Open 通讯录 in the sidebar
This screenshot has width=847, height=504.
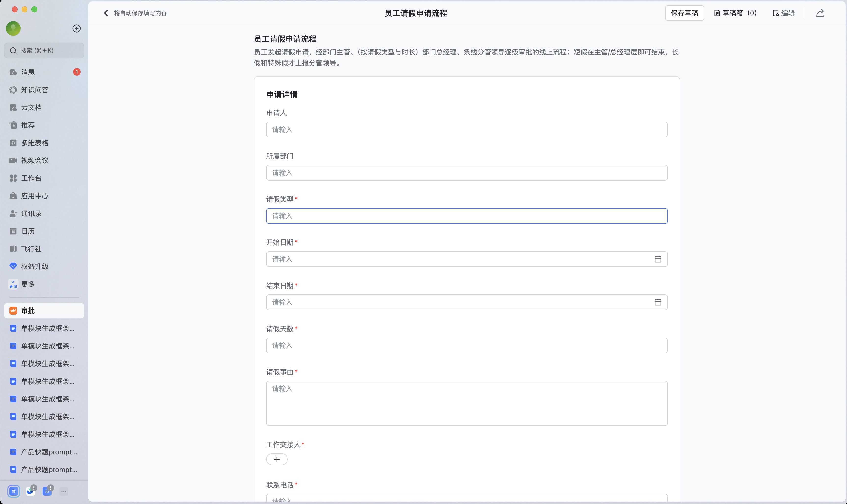coord(44,213)
